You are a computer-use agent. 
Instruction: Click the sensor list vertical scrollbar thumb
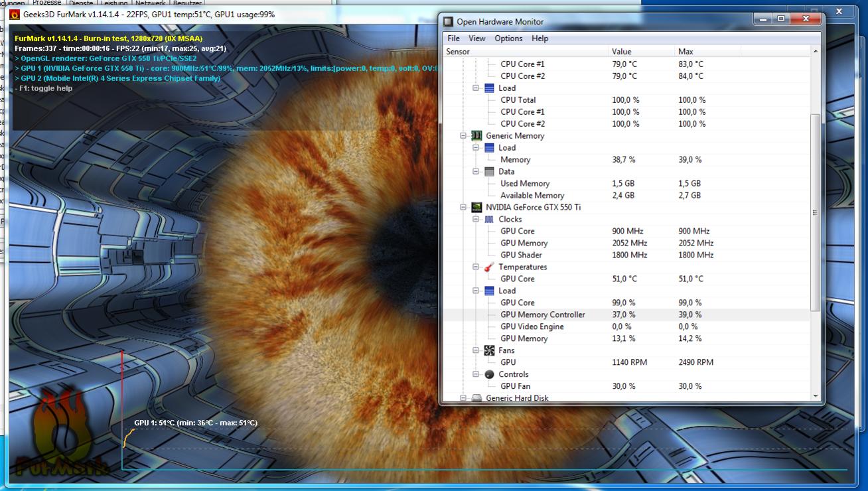coord(816,212)
